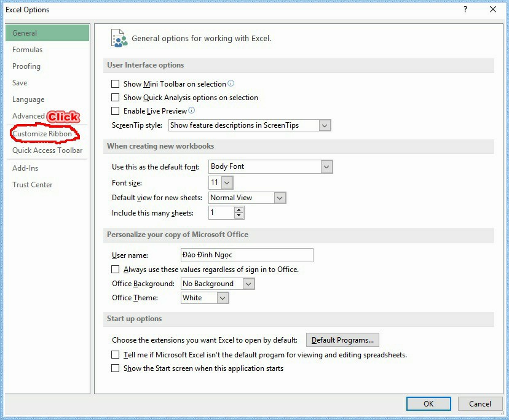Expand Default view for new sheets dropdown
The width and height of the screenshot is (509, 420).
(x=280, y=198)
